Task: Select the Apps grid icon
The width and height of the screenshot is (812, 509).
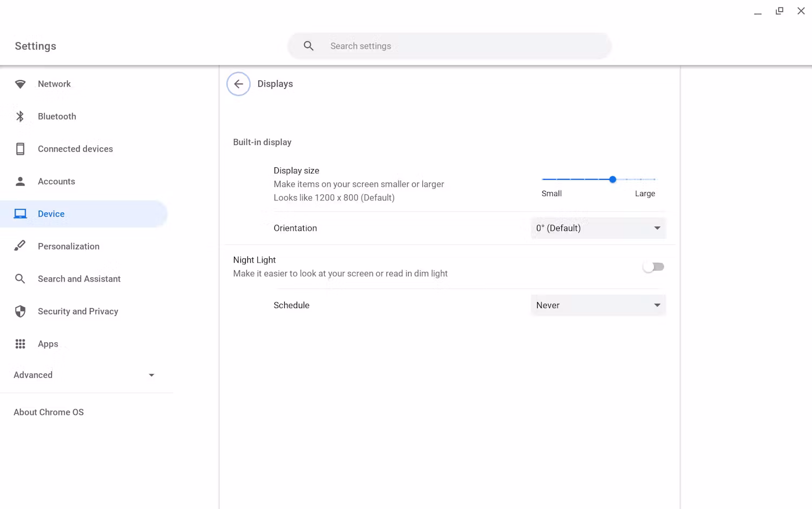Action: (x=20, y=344)
